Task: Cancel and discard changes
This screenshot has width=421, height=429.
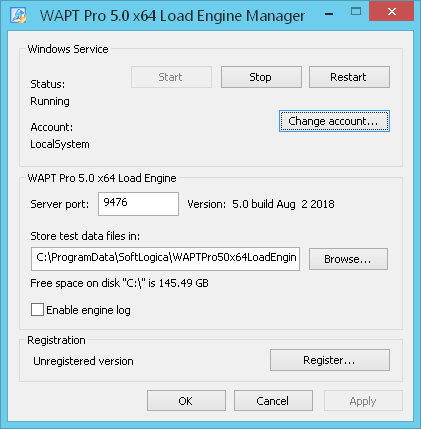Action: [x=273, y=401]
